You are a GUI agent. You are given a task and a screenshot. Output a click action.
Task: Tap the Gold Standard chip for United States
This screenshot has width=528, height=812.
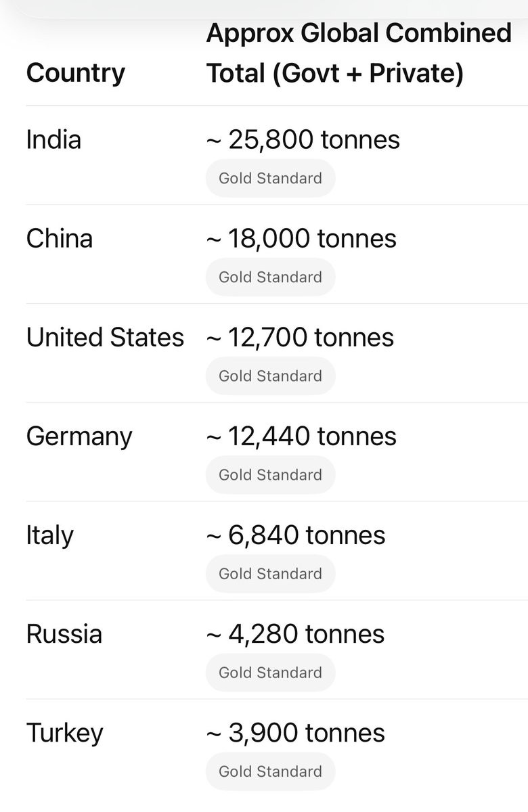pos(270,376)
